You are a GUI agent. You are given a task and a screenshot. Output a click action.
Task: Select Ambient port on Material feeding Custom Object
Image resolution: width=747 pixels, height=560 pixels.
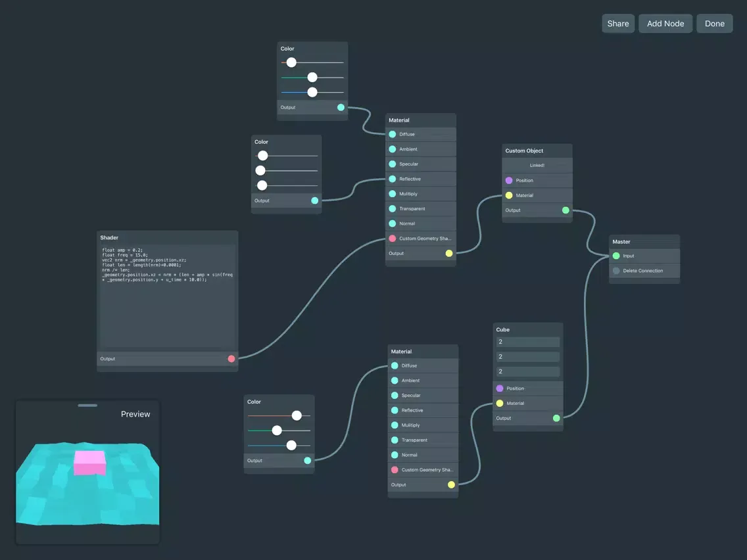(392, 149)
